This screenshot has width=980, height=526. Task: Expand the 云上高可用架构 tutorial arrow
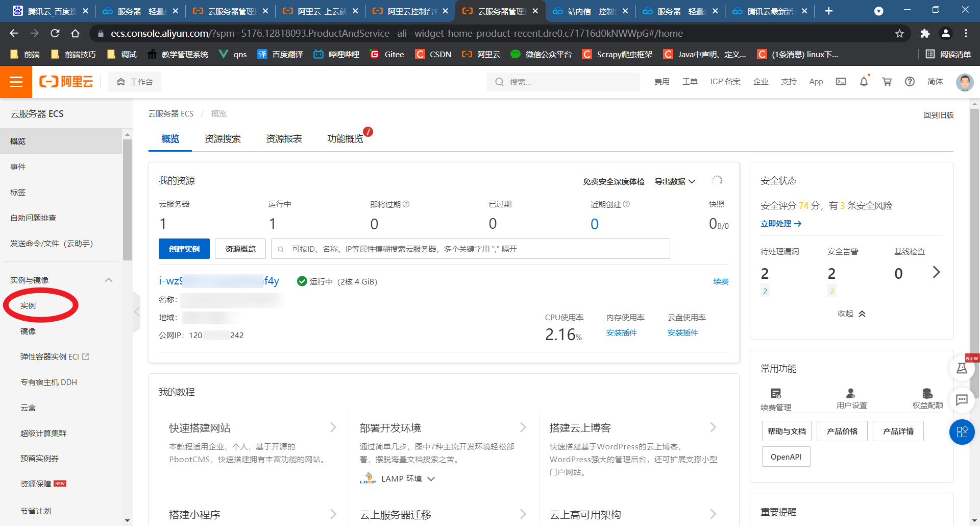pyautogui.click(x=713, y=514)
